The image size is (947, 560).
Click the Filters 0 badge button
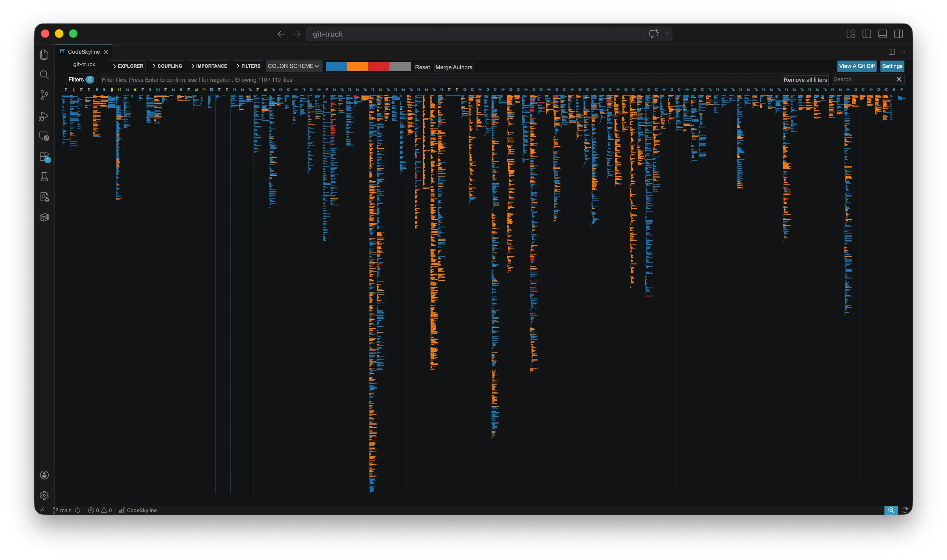point(81,80)
